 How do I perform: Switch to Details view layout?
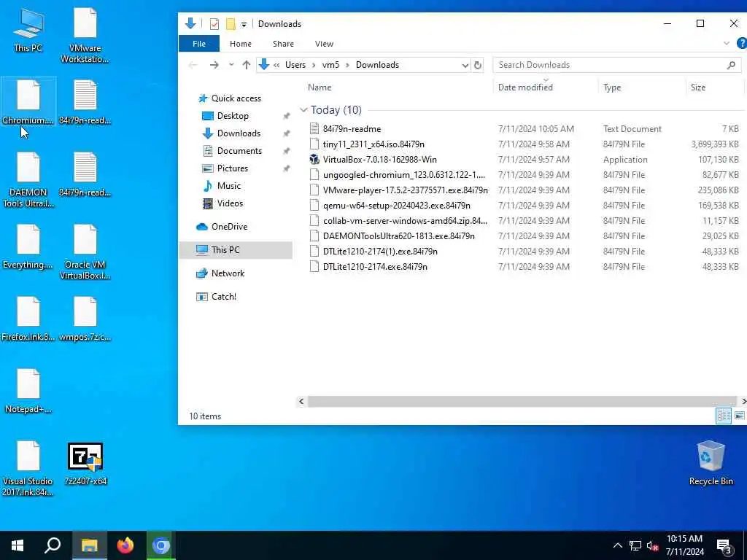coord(724,416)
